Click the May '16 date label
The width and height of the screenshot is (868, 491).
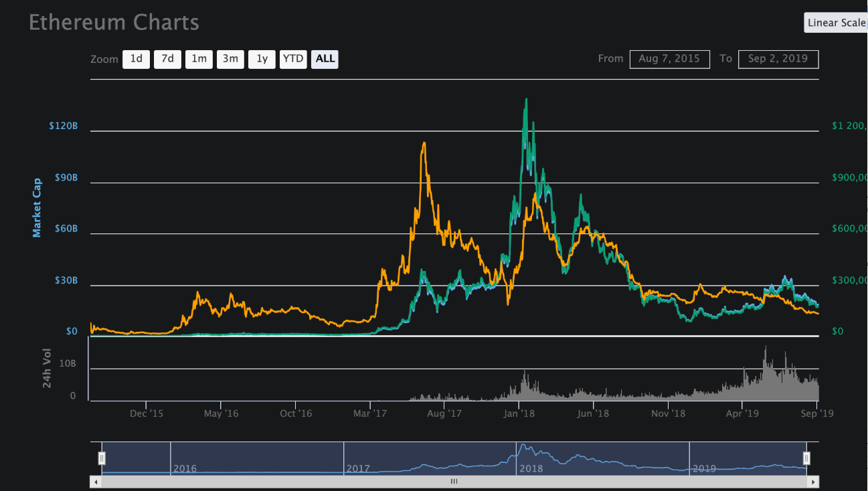click(221, 413)
